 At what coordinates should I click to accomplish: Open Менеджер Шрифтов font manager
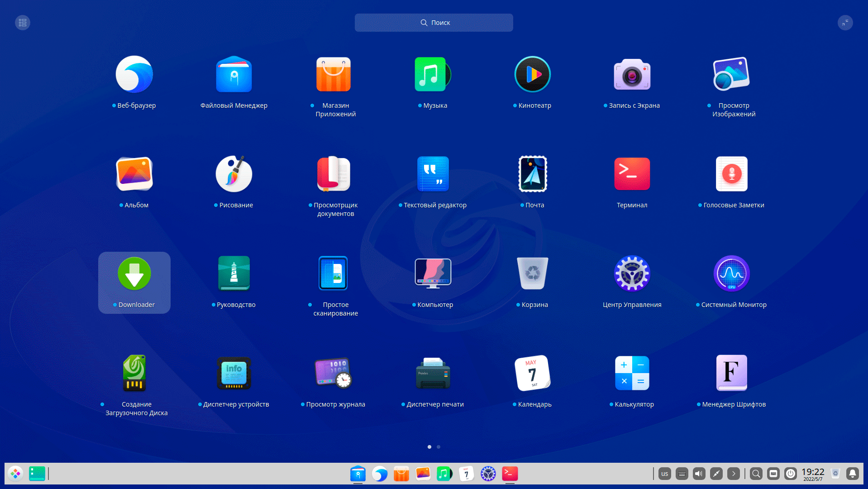pos(732,374)
